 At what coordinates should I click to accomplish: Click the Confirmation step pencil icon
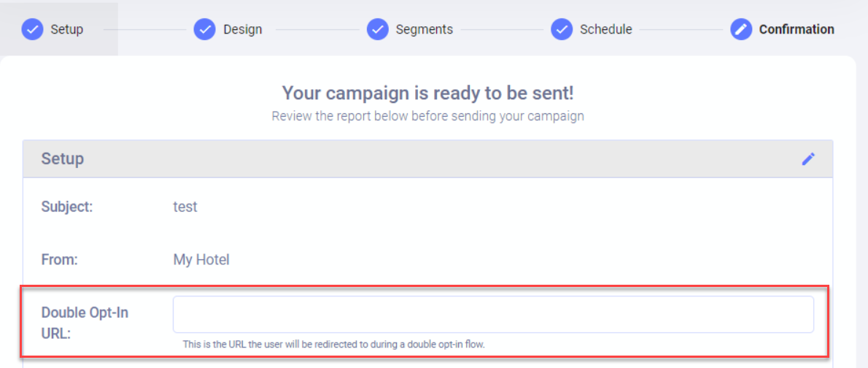(741, 29)
